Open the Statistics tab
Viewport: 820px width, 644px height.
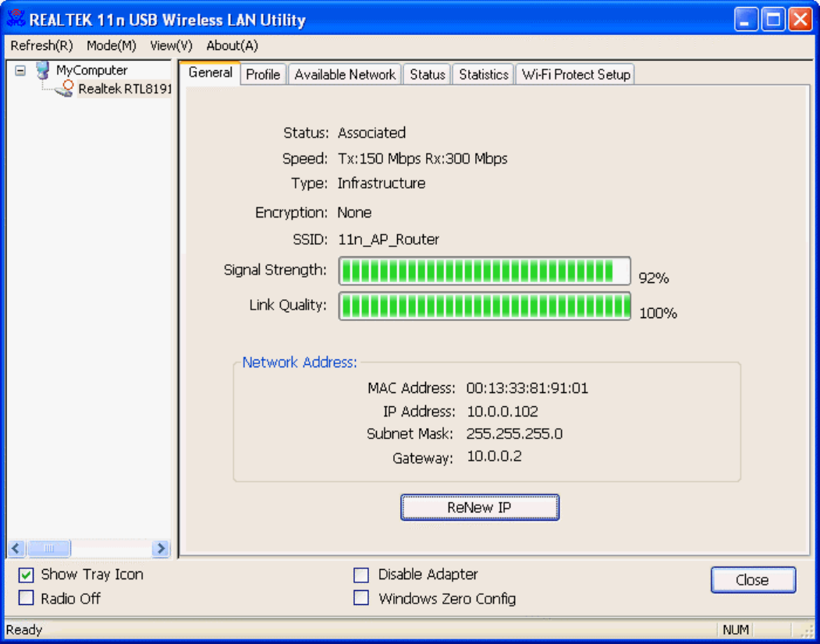click(484, 75)
